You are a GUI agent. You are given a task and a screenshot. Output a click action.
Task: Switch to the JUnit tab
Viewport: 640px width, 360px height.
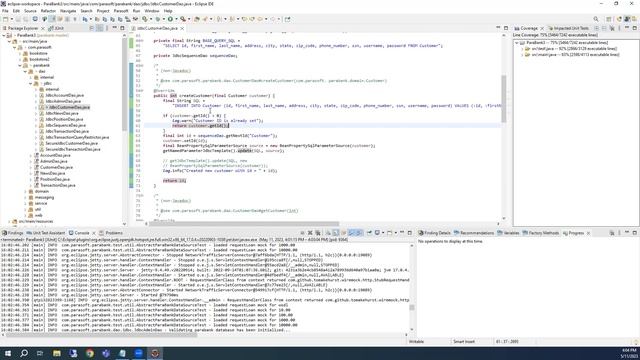pos(56,28)
